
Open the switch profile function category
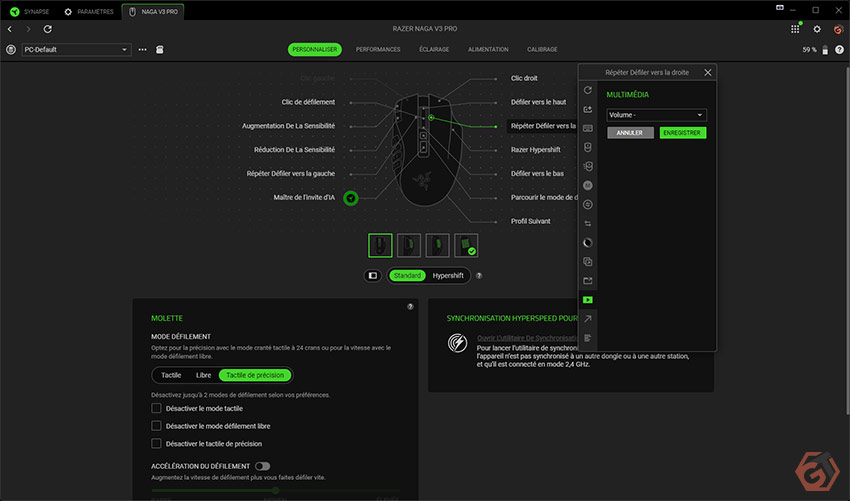tap(588, 223)
